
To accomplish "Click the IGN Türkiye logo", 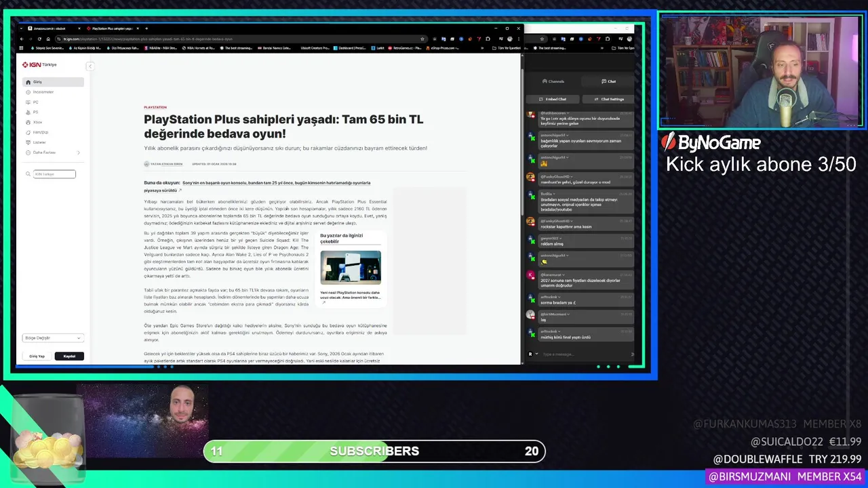I will pos(39,64).
